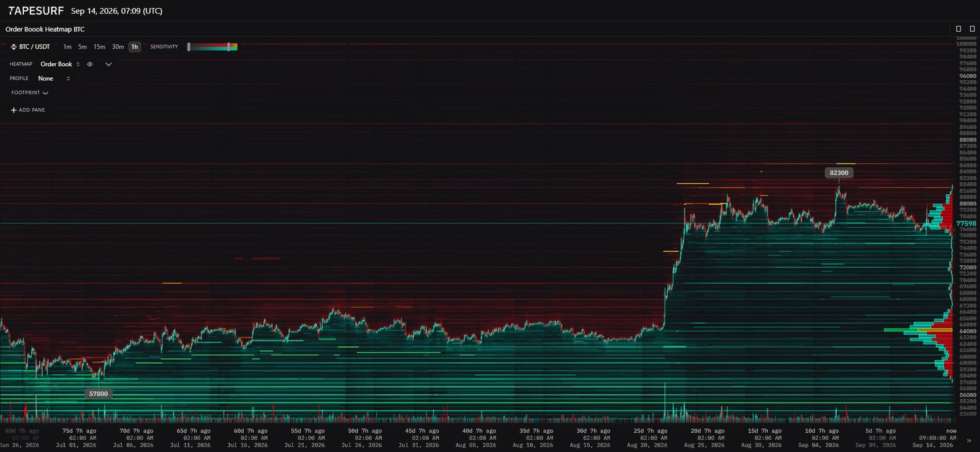Click the TAPESURF logo
The width and height of the screenshot is (980, 452).
[x=36, y=10]
